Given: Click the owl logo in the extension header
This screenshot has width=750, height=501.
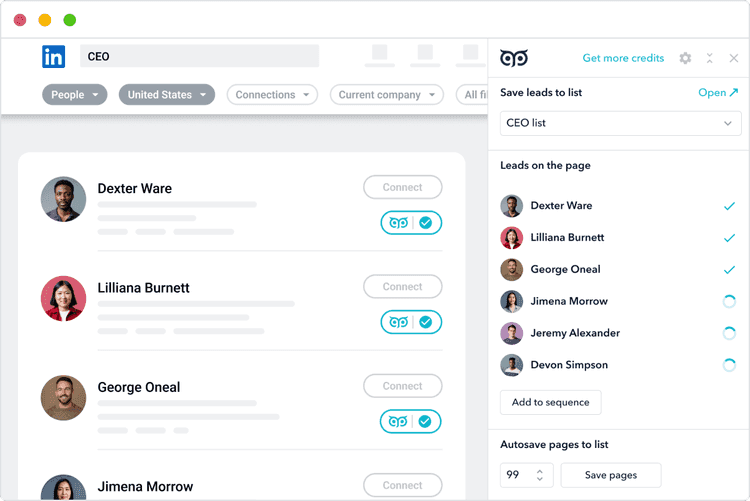Looking at the screenshot, I should click(514, 58).
